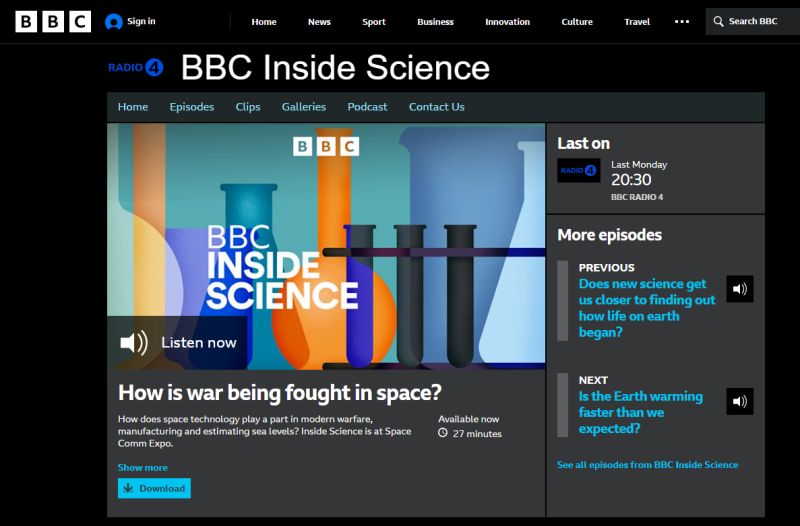Open the Galleries tab
The image size is (800, 526).
[x=304, y=107]
